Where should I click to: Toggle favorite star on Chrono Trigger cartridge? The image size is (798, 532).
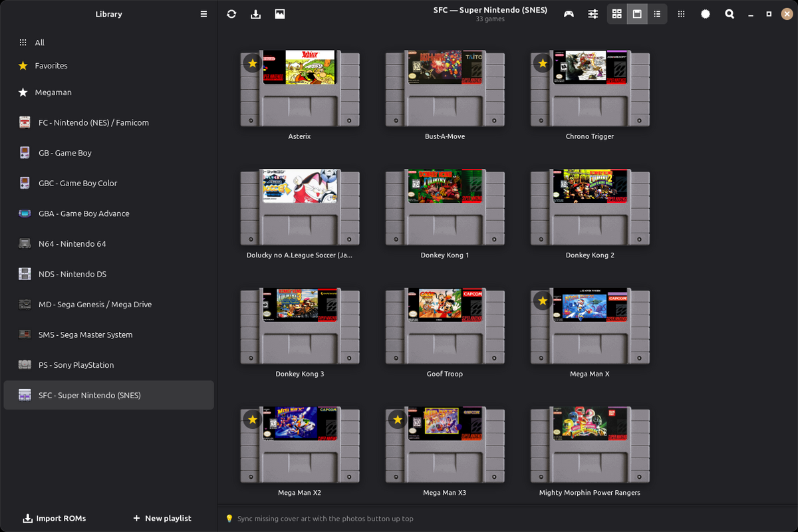pyautogui.click(x=543, y=63)
